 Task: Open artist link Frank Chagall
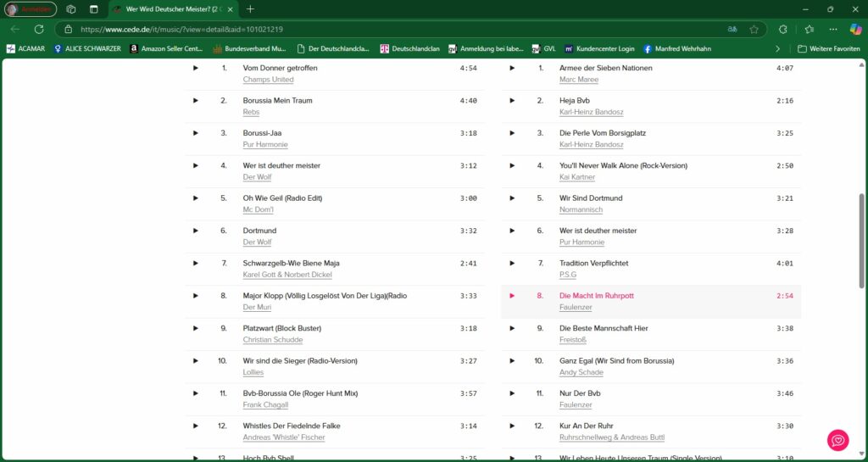point(265,405)
